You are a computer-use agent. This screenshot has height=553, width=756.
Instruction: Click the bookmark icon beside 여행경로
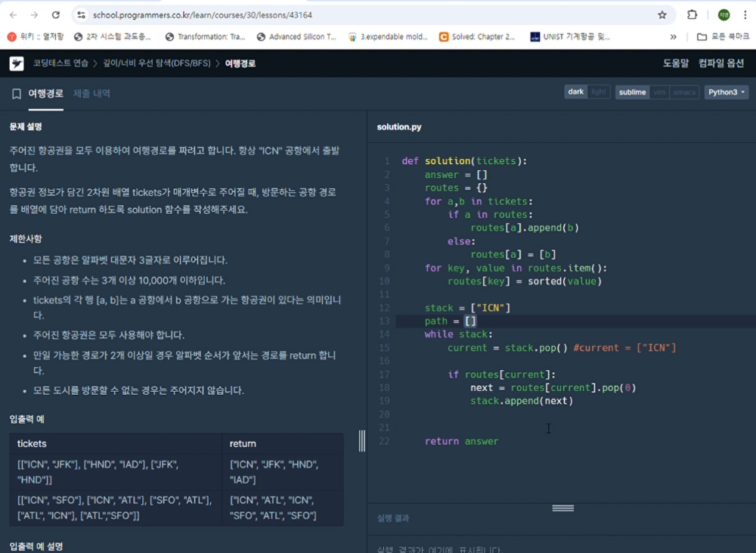pyautogui.click(x=17, y=94)
